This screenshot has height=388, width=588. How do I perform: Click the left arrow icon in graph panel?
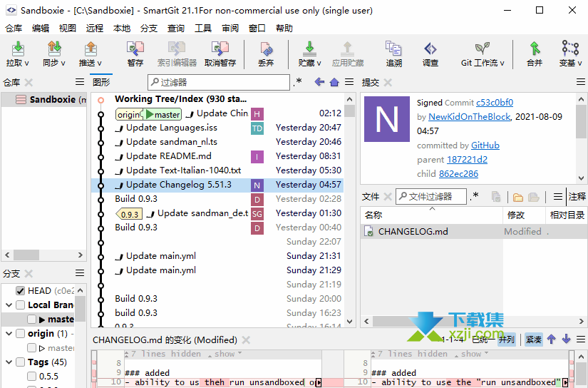pyautogui.click(x=319, y=82)
